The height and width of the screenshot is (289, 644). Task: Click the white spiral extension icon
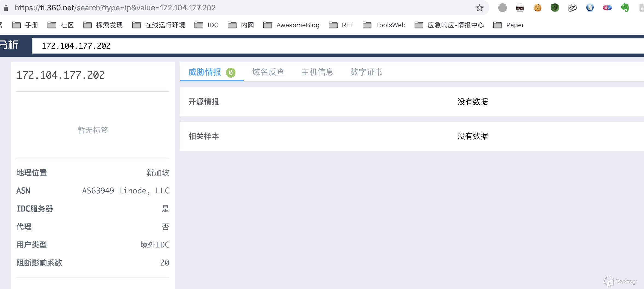(x=572, y=8)
